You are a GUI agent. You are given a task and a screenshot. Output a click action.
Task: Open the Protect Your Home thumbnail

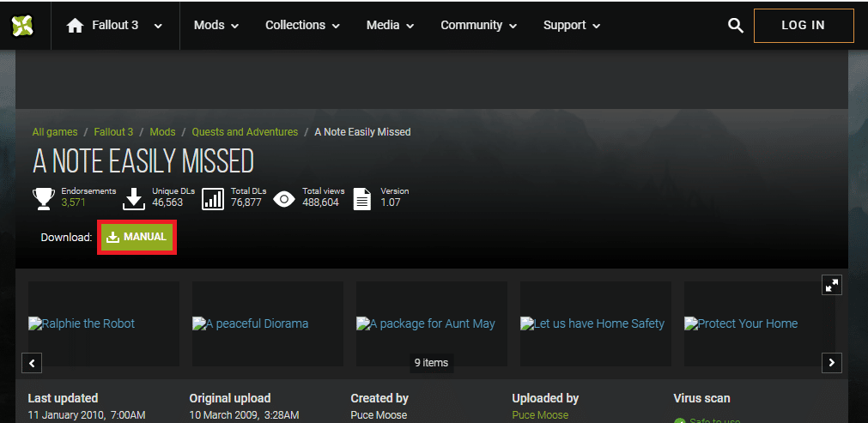pos(760,323)
